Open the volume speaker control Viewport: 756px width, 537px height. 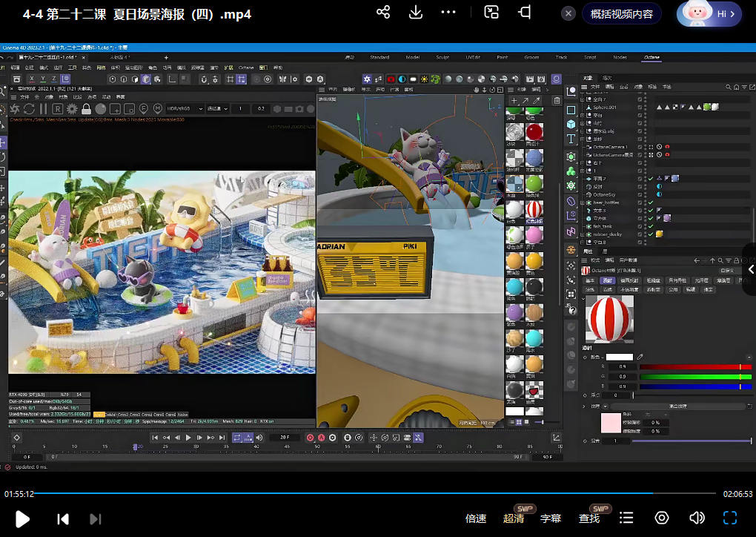pos(697,518)
